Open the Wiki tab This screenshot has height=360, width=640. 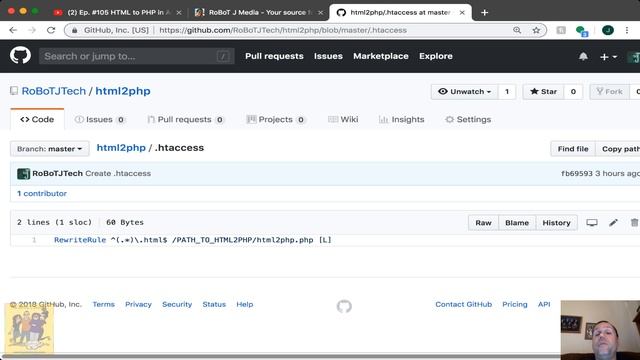(x=343, y=120)
